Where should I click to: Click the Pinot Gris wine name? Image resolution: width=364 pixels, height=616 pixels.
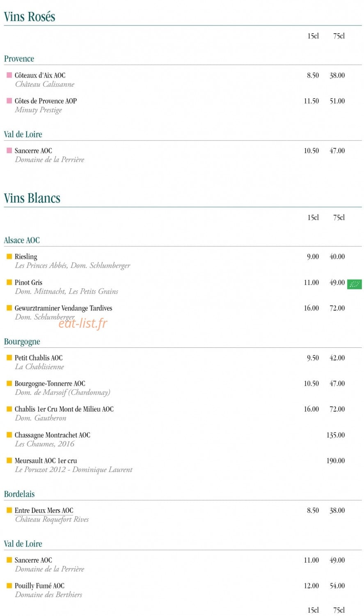point(28,282)
